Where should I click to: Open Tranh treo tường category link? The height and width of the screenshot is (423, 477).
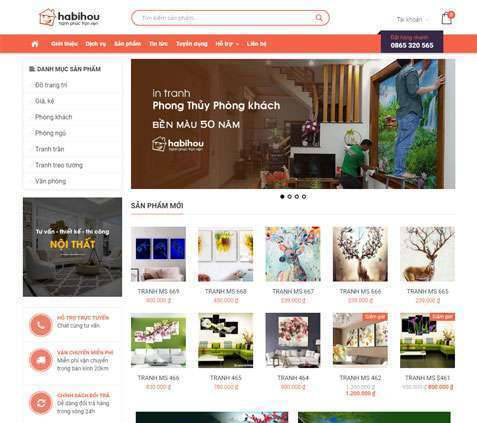tap(59, 165)
